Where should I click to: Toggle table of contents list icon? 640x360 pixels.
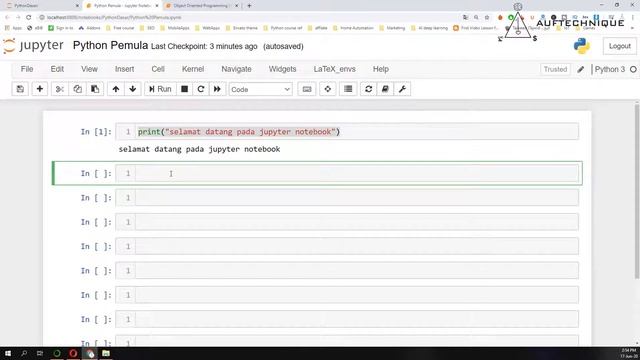(x=348, y=89)
